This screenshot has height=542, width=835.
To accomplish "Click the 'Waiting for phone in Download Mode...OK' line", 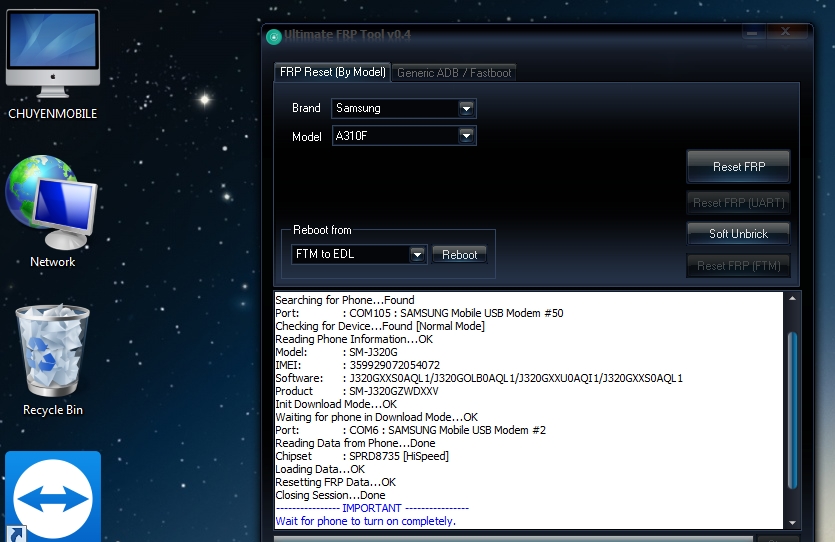I will 376,417.
